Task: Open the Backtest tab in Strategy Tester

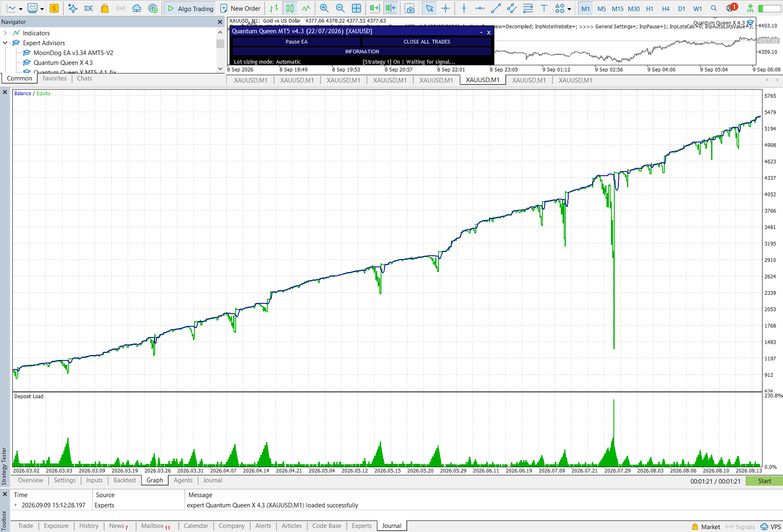Action: (124, 480)
